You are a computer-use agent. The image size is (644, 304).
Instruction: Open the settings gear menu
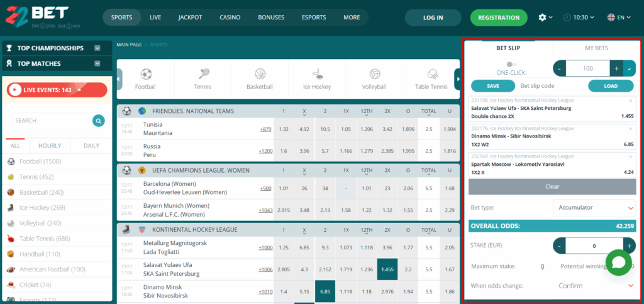545,17
